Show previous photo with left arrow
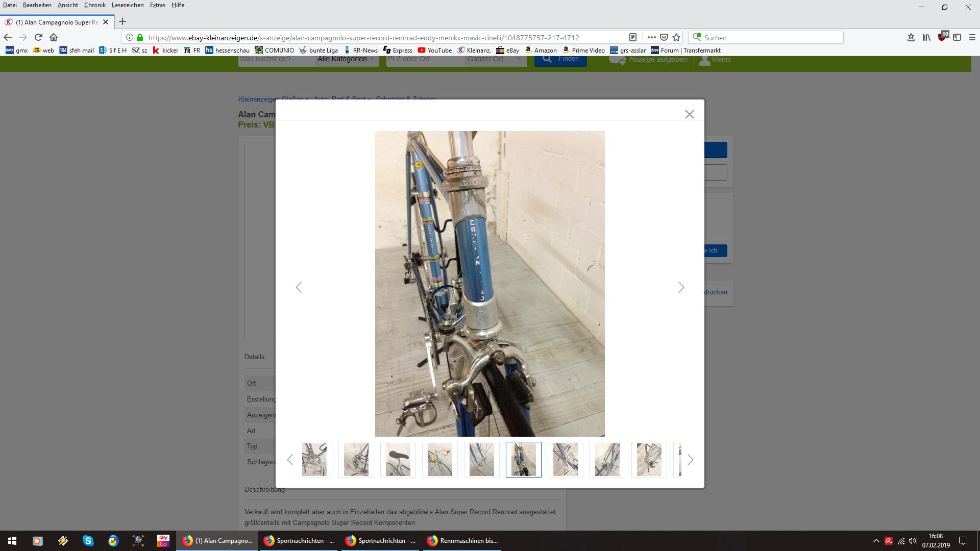 click(299, 287)
